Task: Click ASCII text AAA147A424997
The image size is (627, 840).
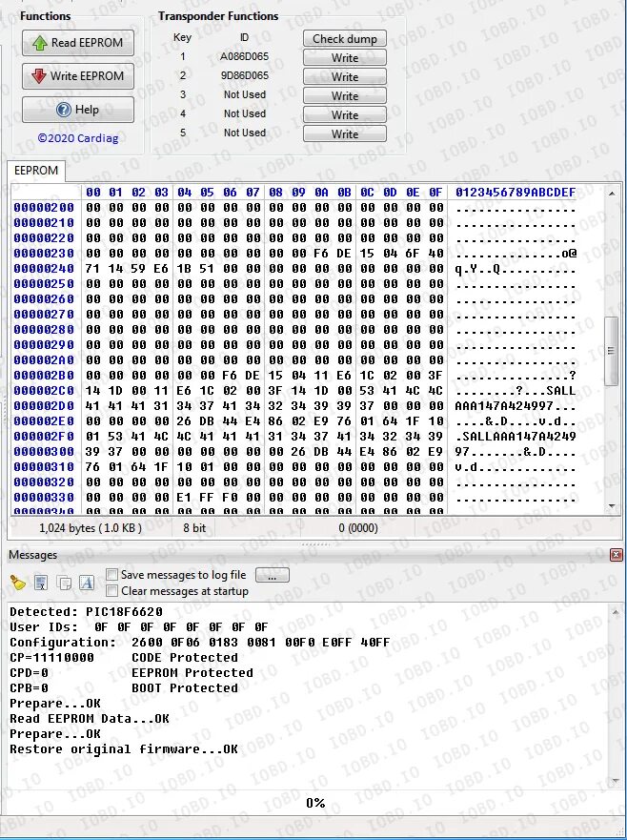Action: click(503, 406)
